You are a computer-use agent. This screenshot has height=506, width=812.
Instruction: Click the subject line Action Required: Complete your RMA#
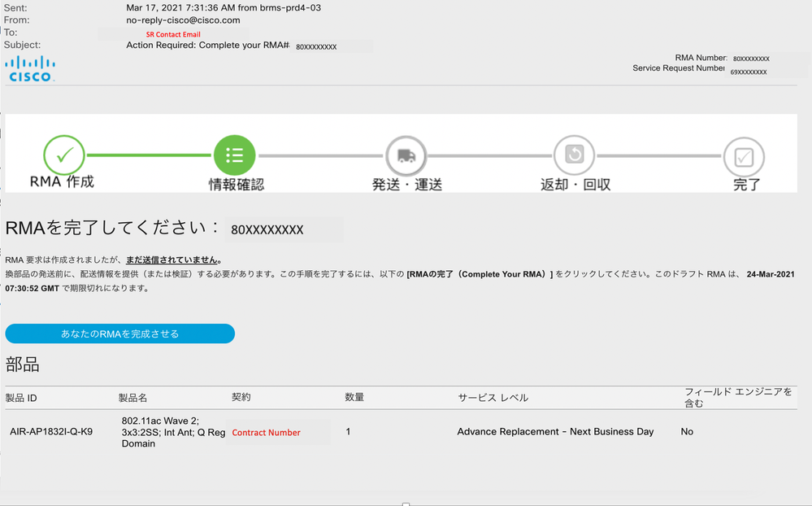207,45
